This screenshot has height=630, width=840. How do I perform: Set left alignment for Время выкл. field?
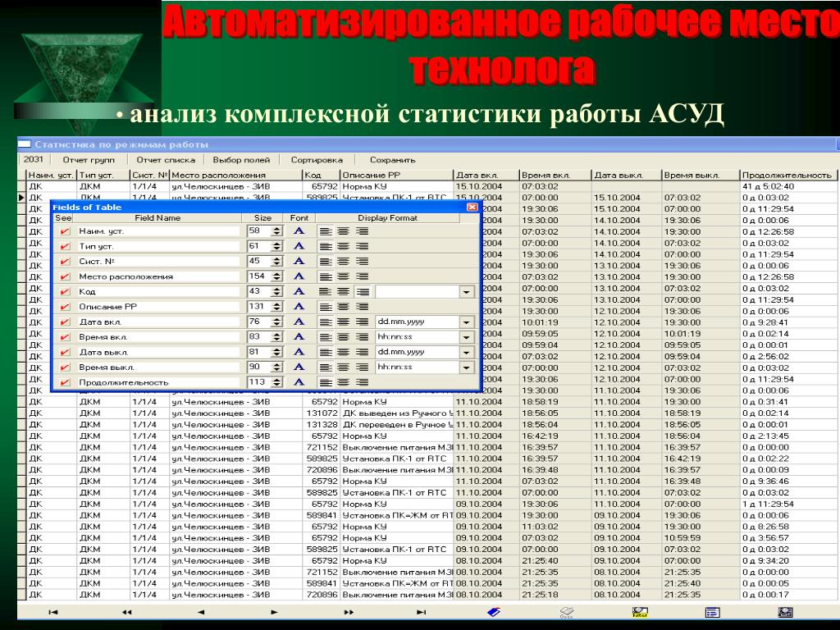325,367
